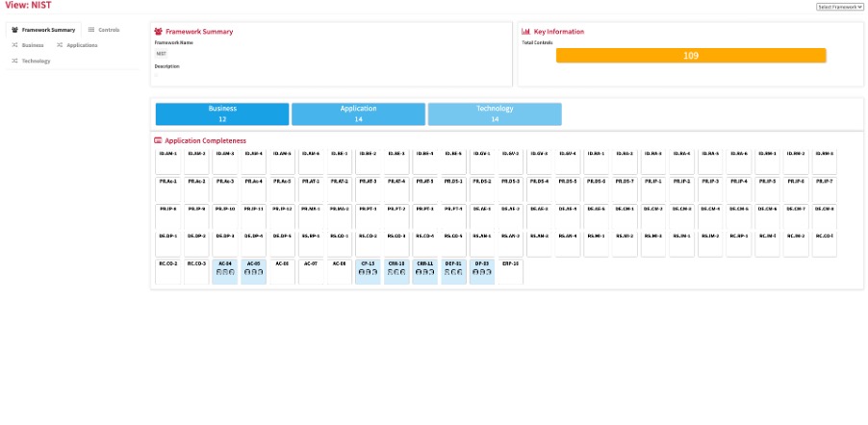Open the DE.DP-1 control tile
The width and height of the screenshot is (868, 425).
(x=167, y=244)
